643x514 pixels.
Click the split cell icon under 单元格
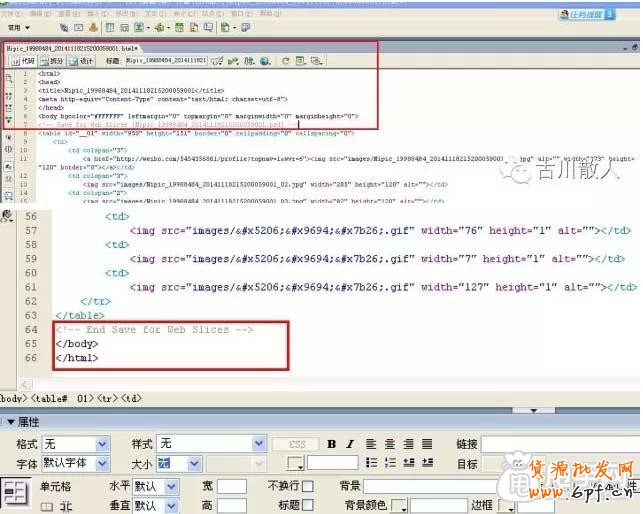[x=66, y=507]
